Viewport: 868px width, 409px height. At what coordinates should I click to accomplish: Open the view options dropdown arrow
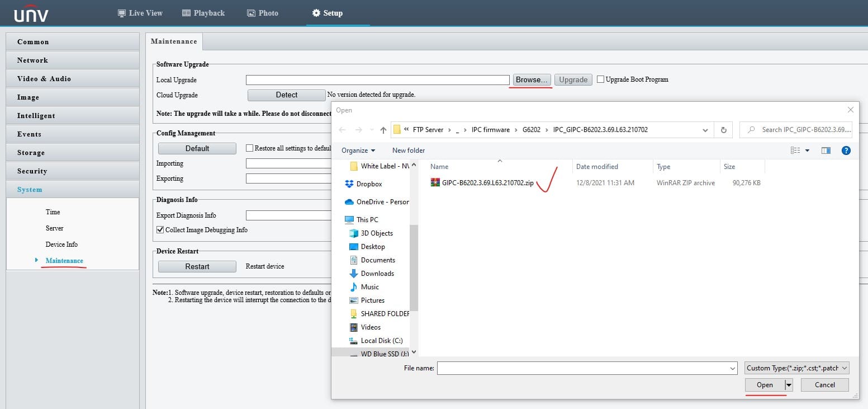click(x=807, y=151)
